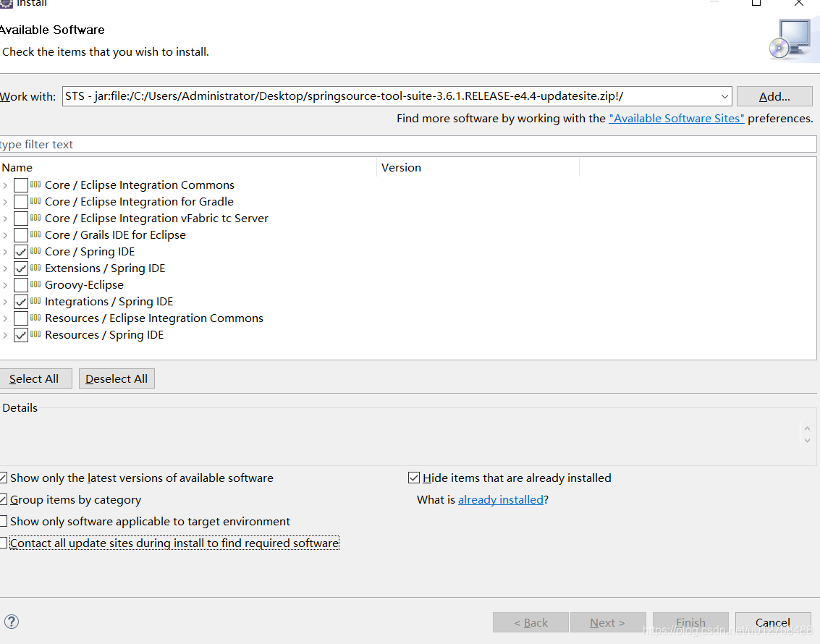Expand Groovy-Eclipse node
This screenshot has width=820, height=644.
coord(5,285)
